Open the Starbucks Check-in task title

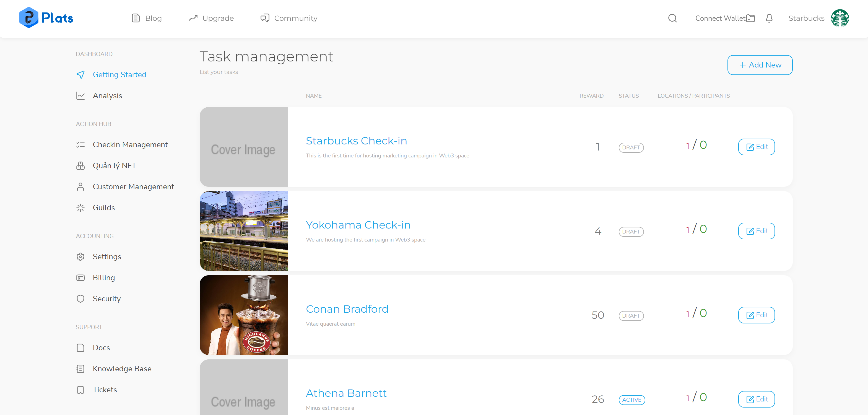(x=356, y=141)
